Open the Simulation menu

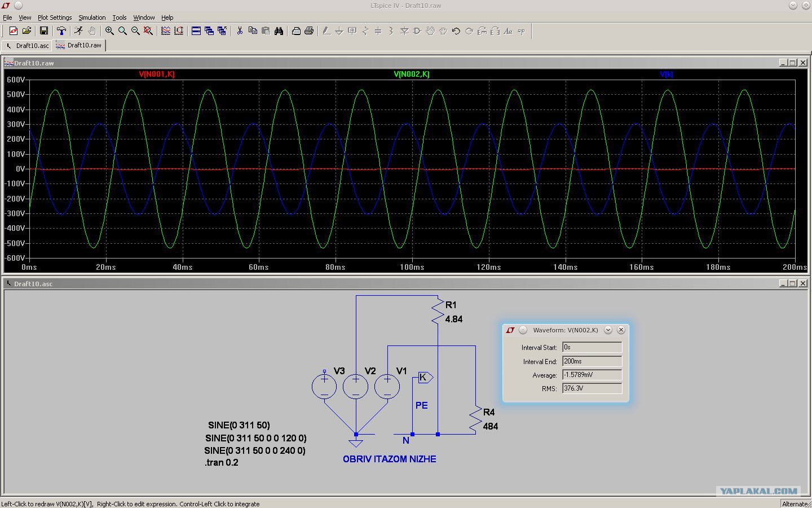coord(92,17)
